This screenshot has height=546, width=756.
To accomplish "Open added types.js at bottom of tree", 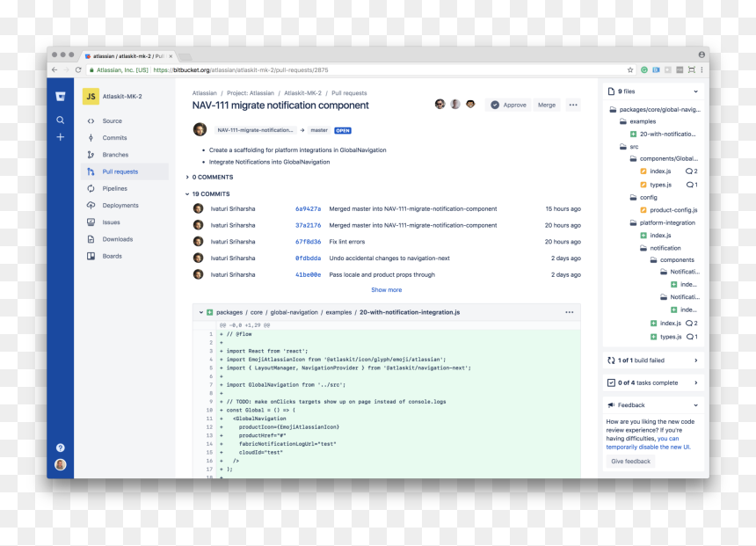I will (x=666, y=337).
